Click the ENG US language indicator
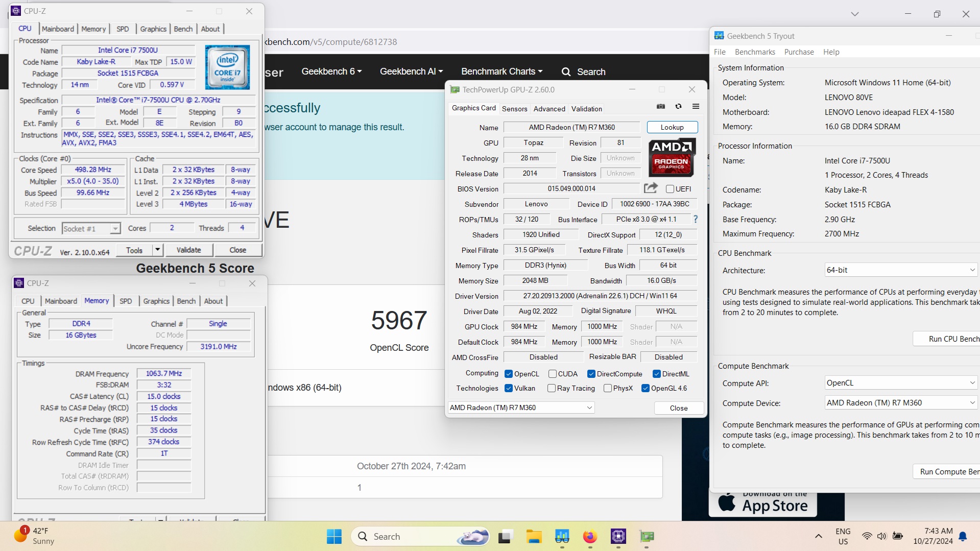The height and width of the screenshot is (551, 980). (843, 536)
